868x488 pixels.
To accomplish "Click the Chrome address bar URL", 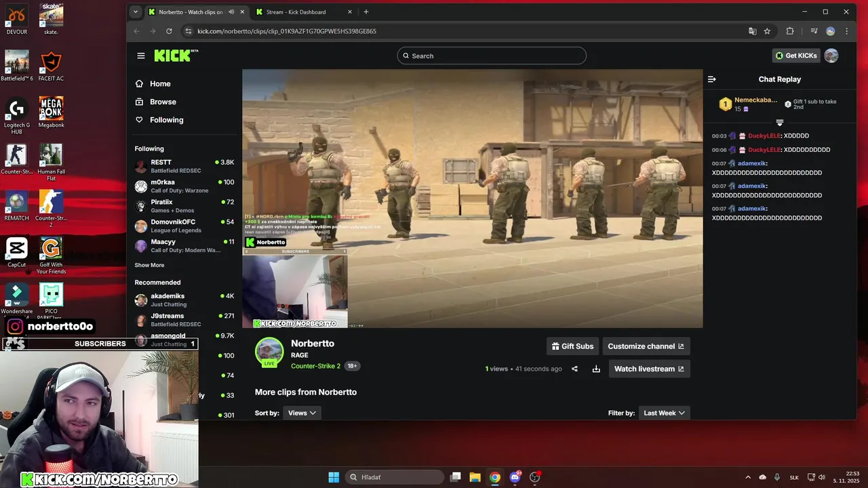I will click(287, 31).
